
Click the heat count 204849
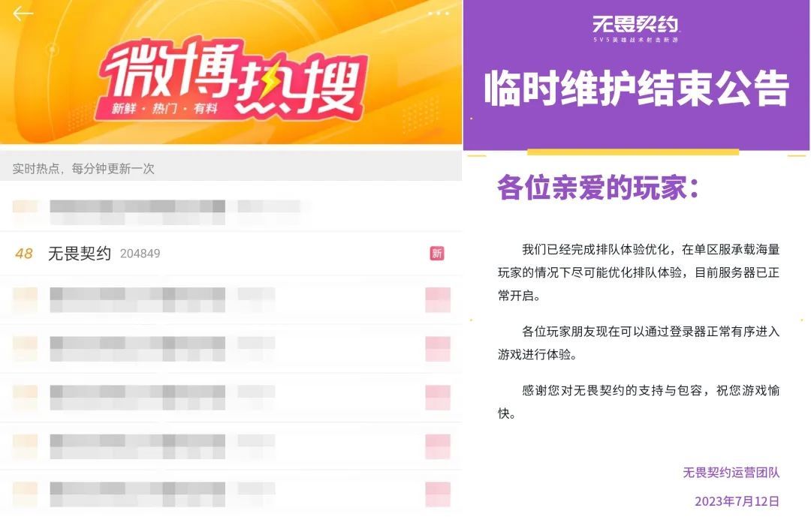(140, 254)
